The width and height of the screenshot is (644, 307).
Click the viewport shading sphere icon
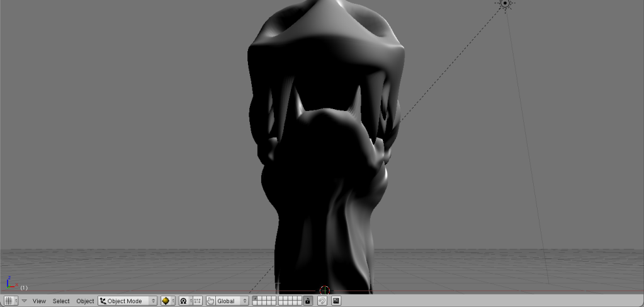tap(166, 301)
